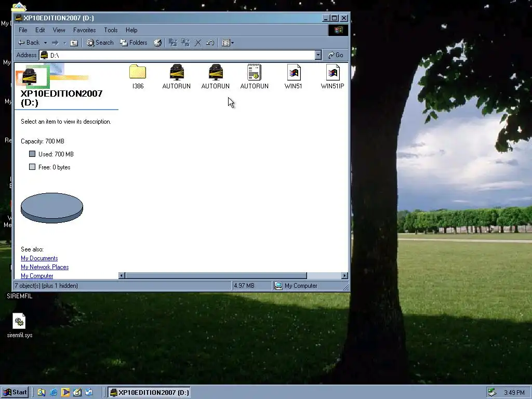Image resolution: width=532 pixels, height=399 pixels.
Task: Select the WIN51 file
Action: pos(294,77)
